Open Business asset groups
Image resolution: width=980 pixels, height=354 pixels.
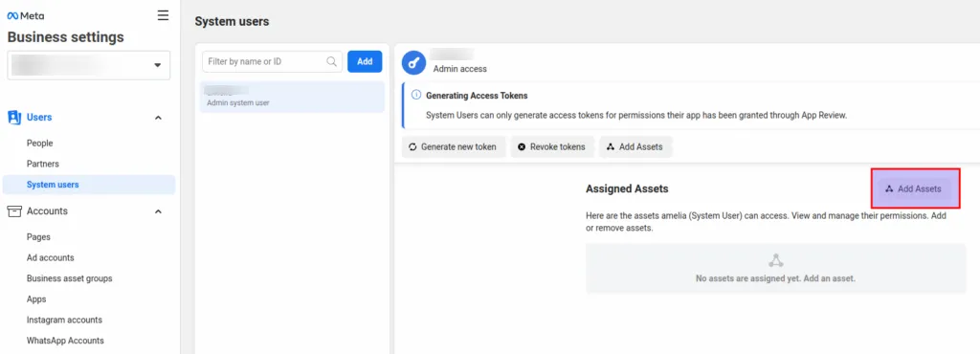[x=69, y=277]
